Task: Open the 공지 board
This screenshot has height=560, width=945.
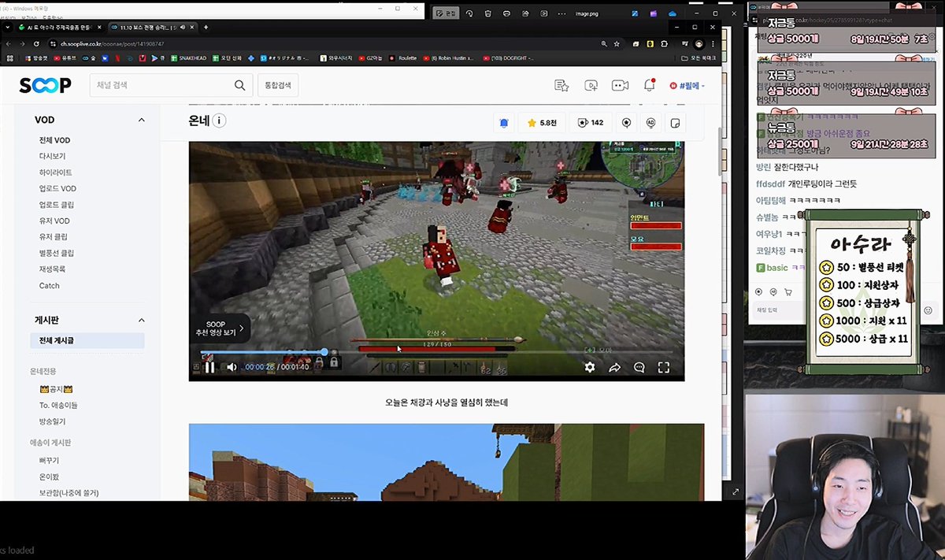Action: tap(56, 389)
